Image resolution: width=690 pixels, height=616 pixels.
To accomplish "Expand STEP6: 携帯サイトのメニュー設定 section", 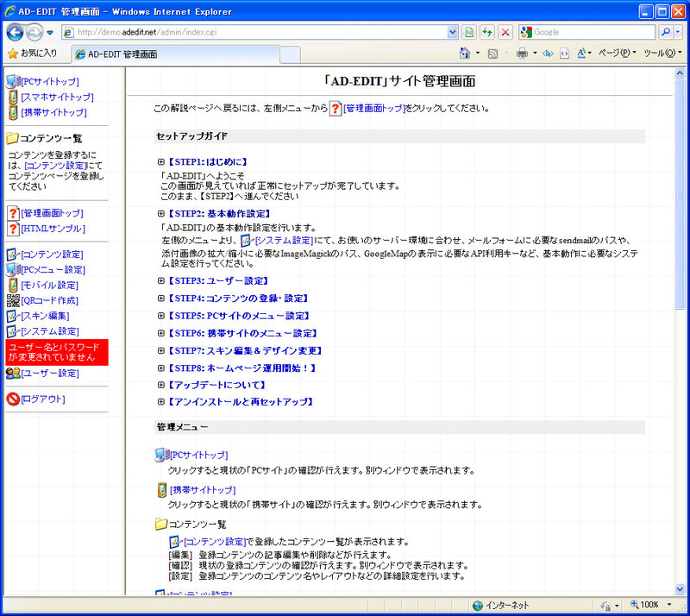I will [x=161, y=333].
